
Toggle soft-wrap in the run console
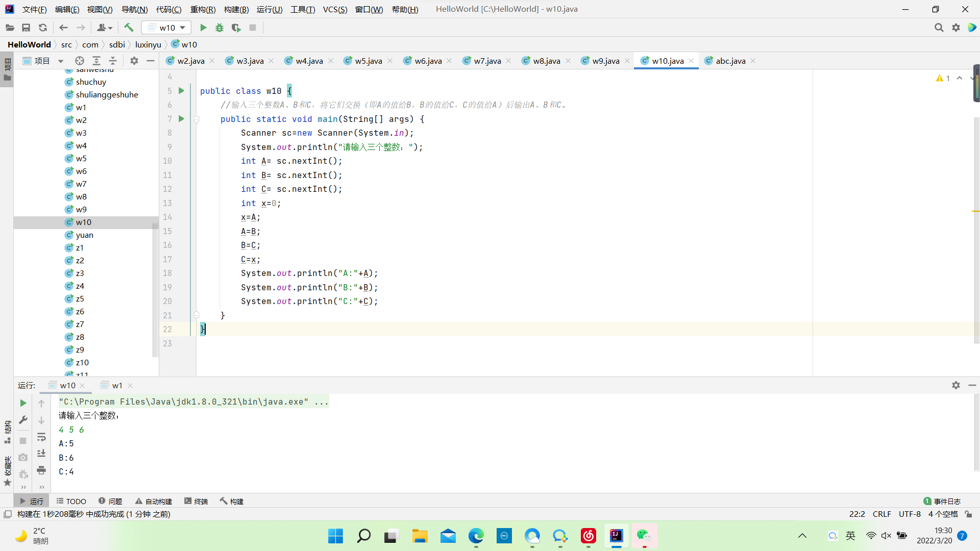[x=41, y=437]
